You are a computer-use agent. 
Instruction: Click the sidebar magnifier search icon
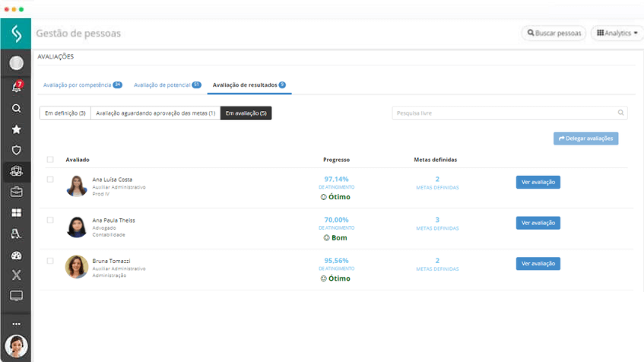tap(16, 109)
